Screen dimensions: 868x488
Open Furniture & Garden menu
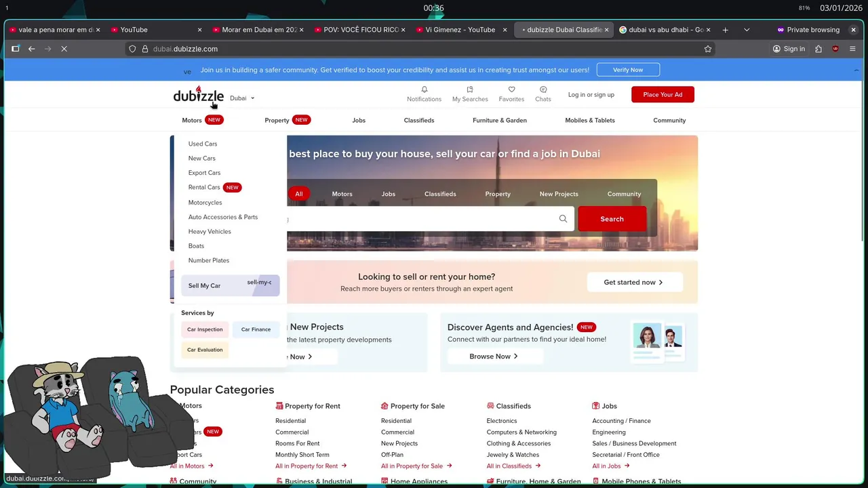(500, 120)
